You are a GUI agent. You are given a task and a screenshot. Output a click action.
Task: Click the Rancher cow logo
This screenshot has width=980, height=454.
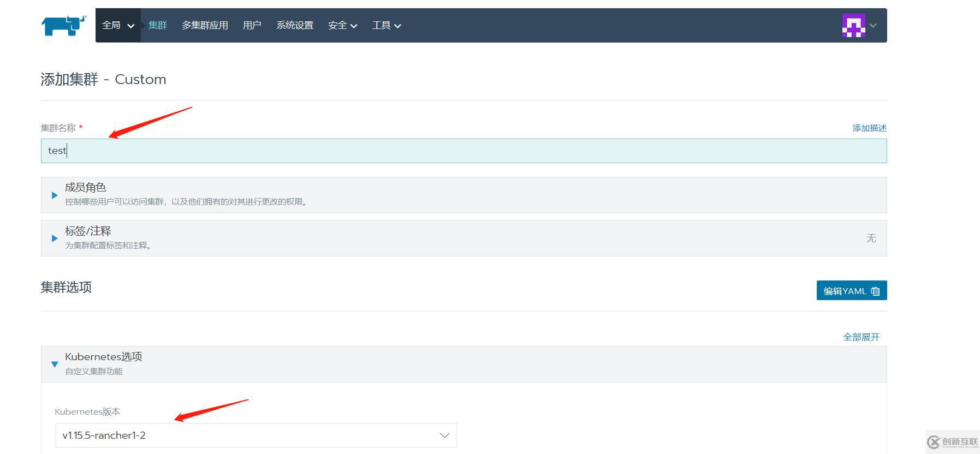pyautogui.click(x=64, y=26)
